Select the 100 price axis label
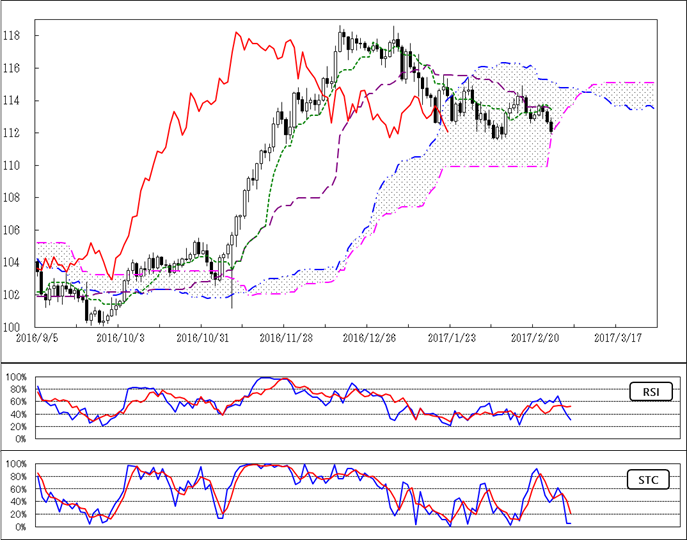The height and width of the screenshot is (540, 687). pos(20,327)
